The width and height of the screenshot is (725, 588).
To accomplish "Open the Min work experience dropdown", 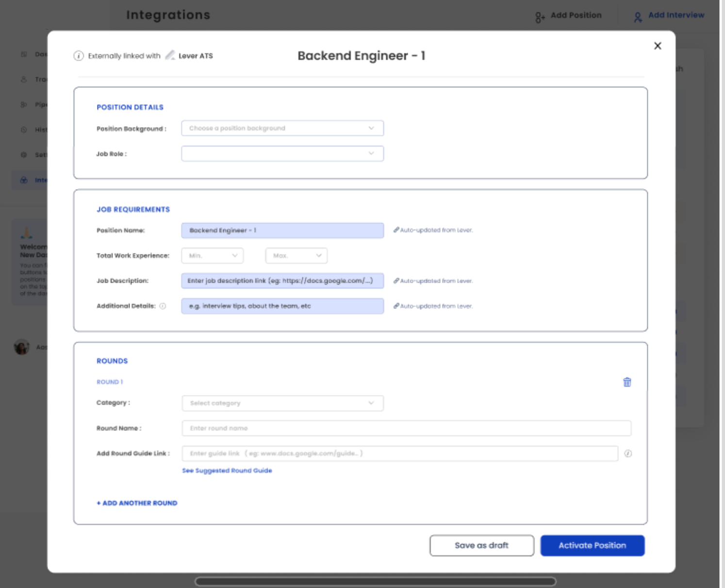I will coord(213,256).
